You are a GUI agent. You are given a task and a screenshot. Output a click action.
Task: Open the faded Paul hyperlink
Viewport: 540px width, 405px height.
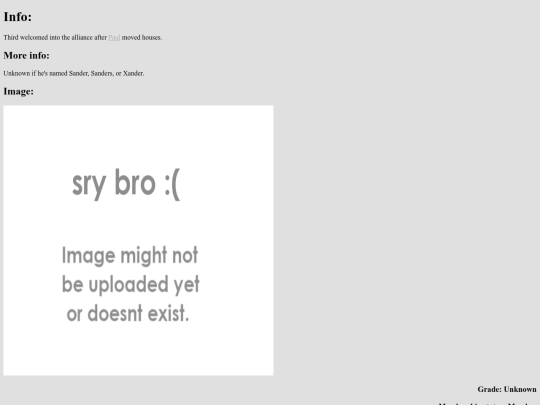point(114,38)
